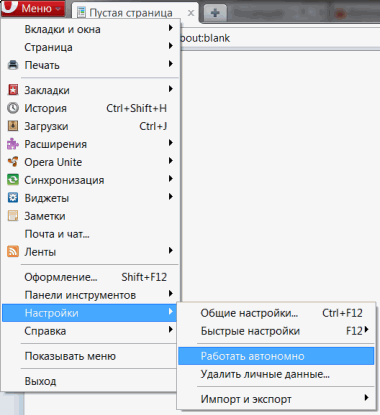Open the Страница submenu

(x=91, y=47)
